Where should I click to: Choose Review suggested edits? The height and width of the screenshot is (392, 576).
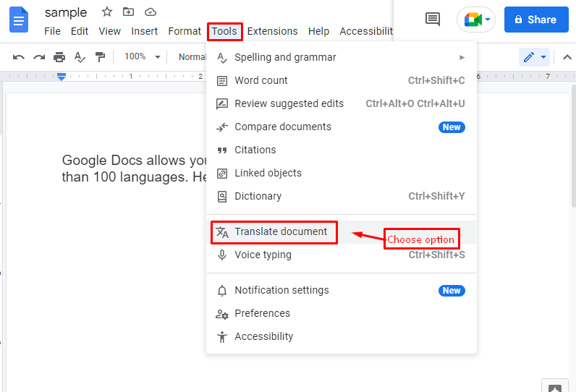pyautogui.click(x=342, y=103)
